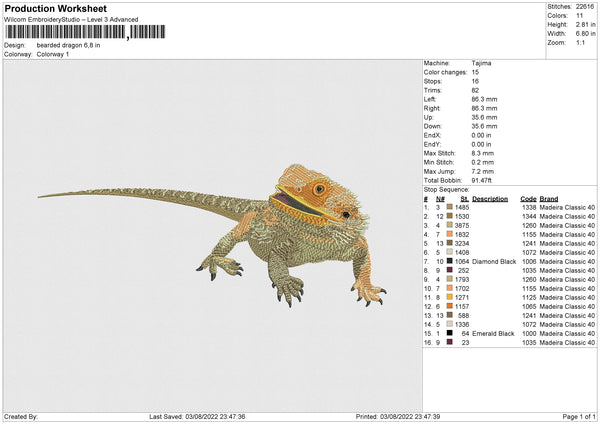Click the Description column header
600x424 pixels.
pos(490,198)
